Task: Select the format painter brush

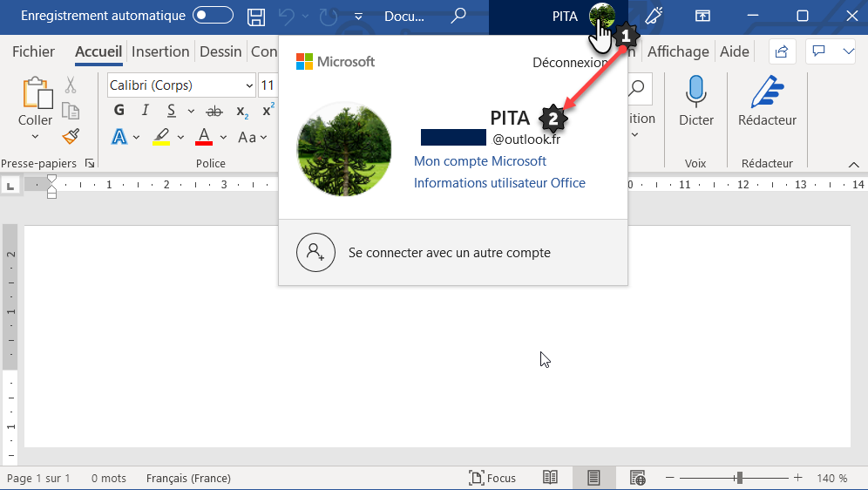Action: [71, 136]
